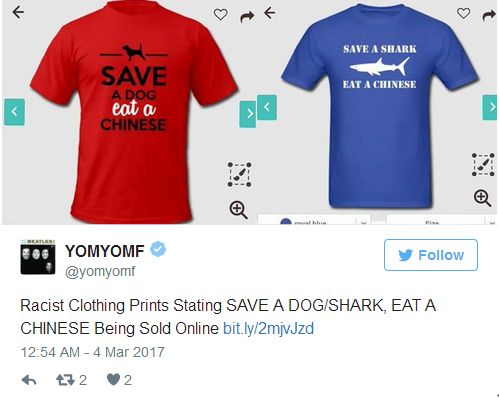Open design customizer for red shirt
Viewport: 499px width, 409px height.
click(239, 174)
